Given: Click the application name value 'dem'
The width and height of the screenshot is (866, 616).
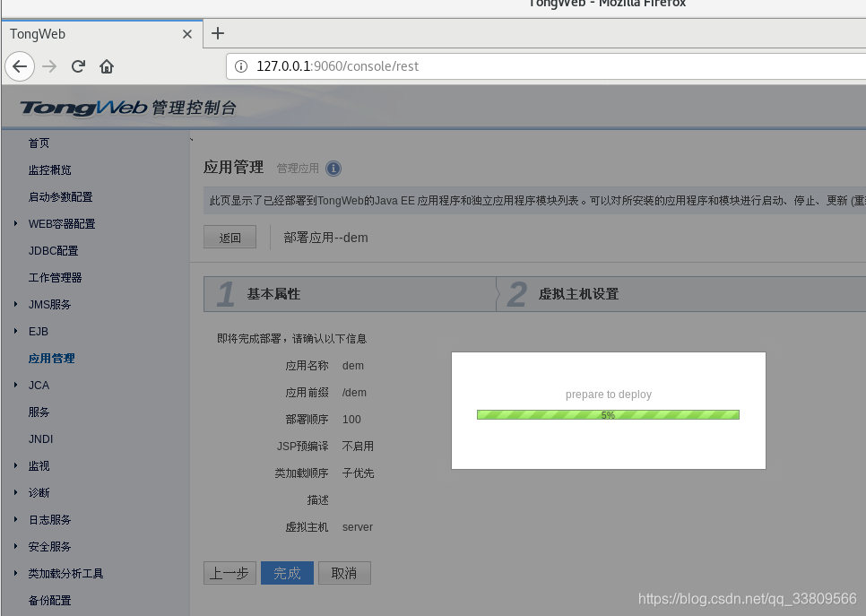Looking at the screenshot, I should click(x=353, y=366).
